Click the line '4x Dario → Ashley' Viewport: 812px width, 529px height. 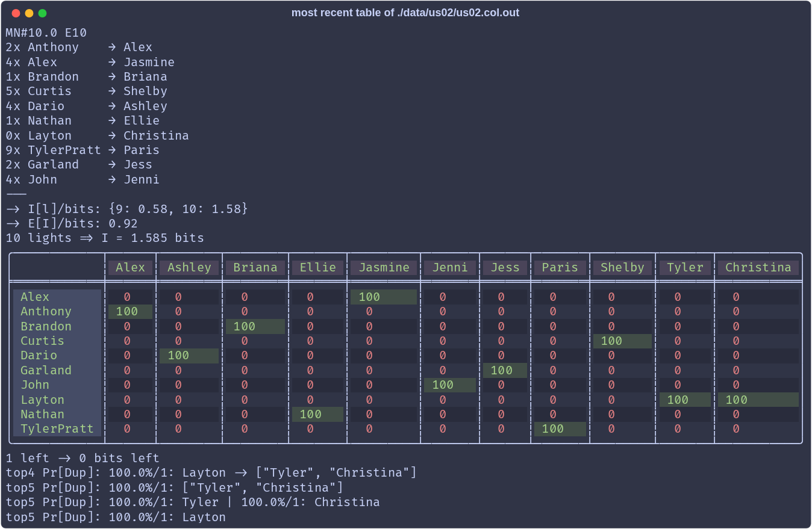87,106
